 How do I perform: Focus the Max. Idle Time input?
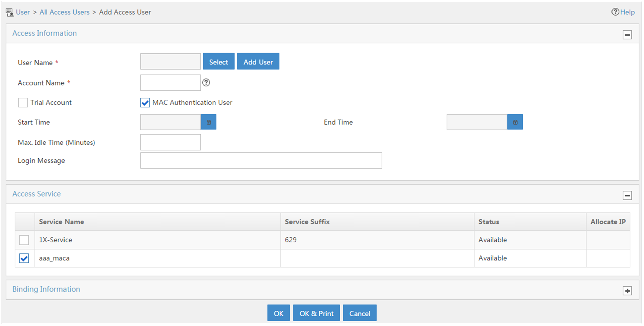coord(170,142)
